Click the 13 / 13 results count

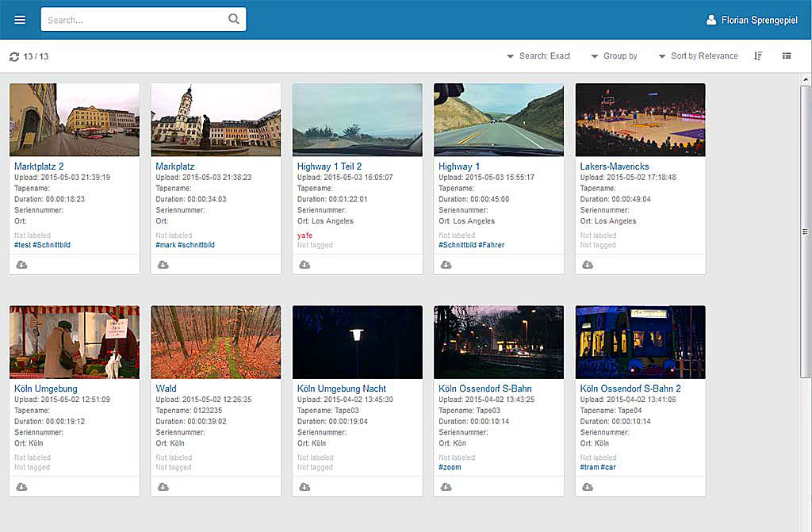[x=36, y=56]
